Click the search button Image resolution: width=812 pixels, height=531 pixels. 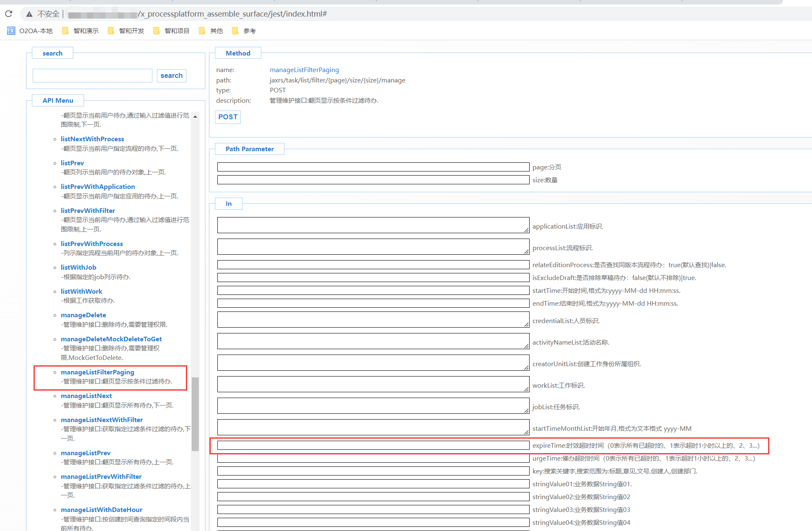click(x=171, y=76)
